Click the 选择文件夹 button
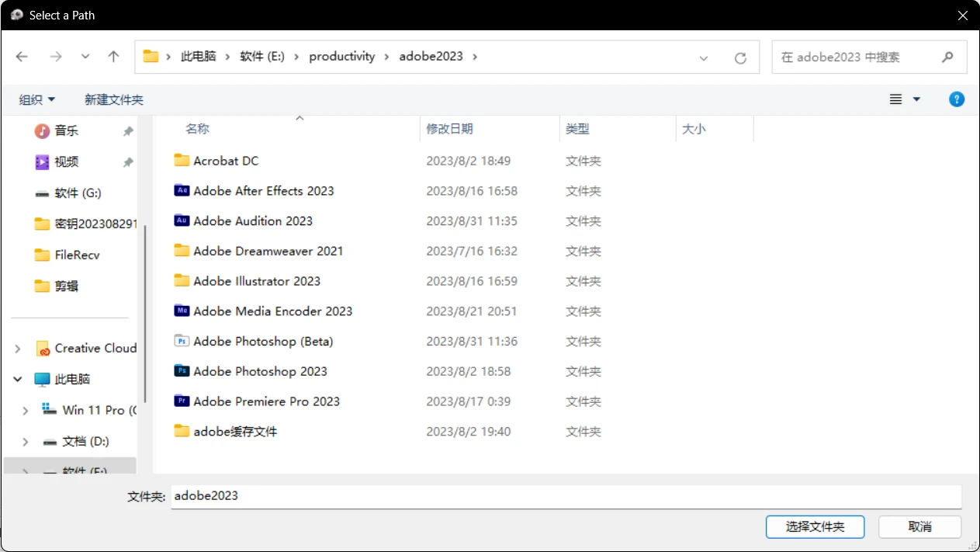This screenshot has height=552, width=980. pyautogui.click(x=815, y=526)
